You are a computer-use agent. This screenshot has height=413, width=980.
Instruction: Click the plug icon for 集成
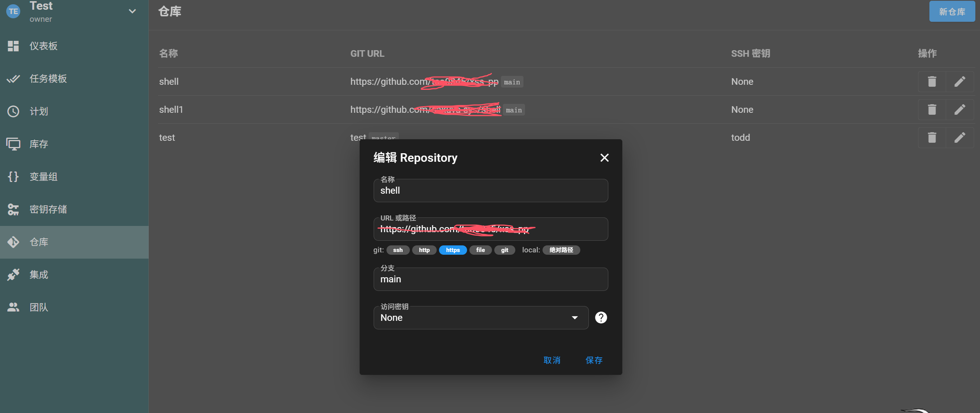coord(13,275)
